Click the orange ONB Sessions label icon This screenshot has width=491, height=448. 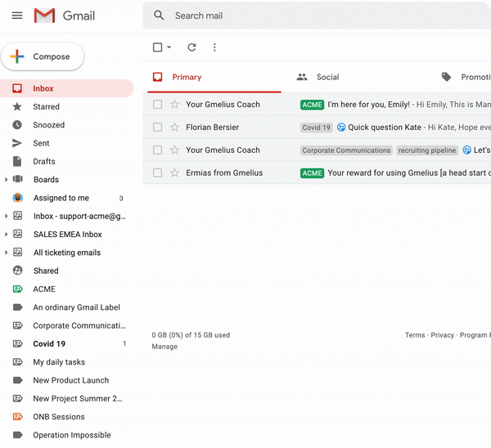click(x=17, y=416)
